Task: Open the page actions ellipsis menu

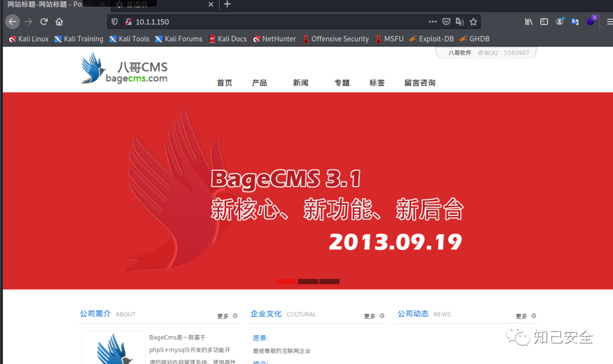Action: (433, 22)
